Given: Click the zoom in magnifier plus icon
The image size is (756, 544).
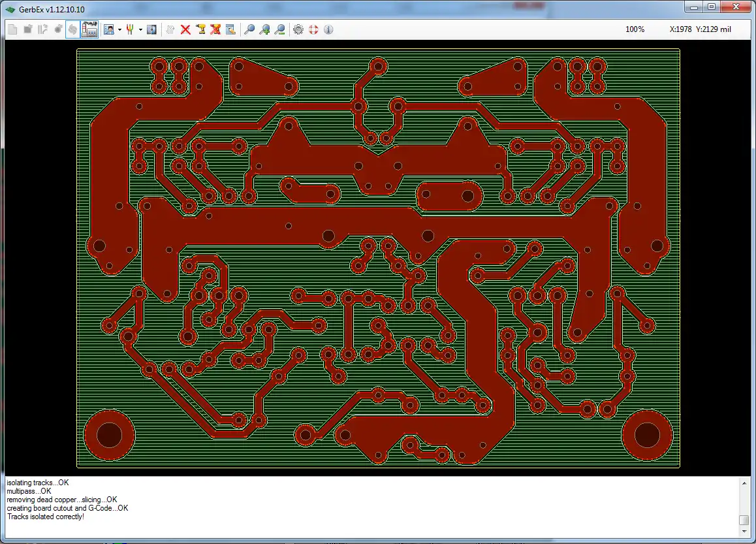Looking at the screenshot, I should (264, 29).
